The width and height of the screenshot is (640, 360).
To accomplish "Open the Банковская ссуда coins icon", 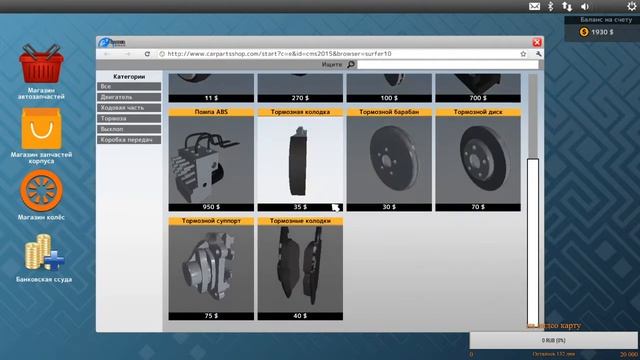I will tap(44, 252).
